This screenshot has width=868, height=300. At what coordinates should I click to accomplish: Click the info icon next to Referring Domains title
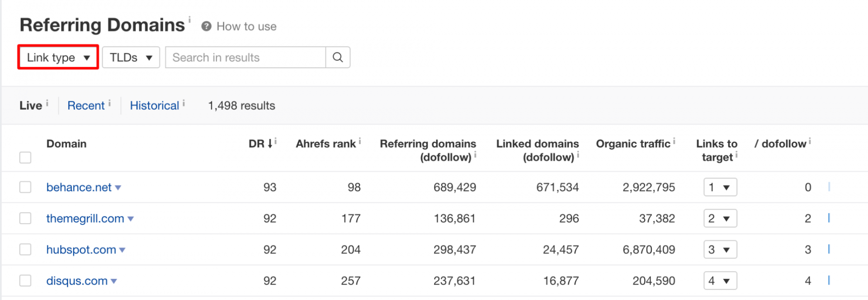189,19
